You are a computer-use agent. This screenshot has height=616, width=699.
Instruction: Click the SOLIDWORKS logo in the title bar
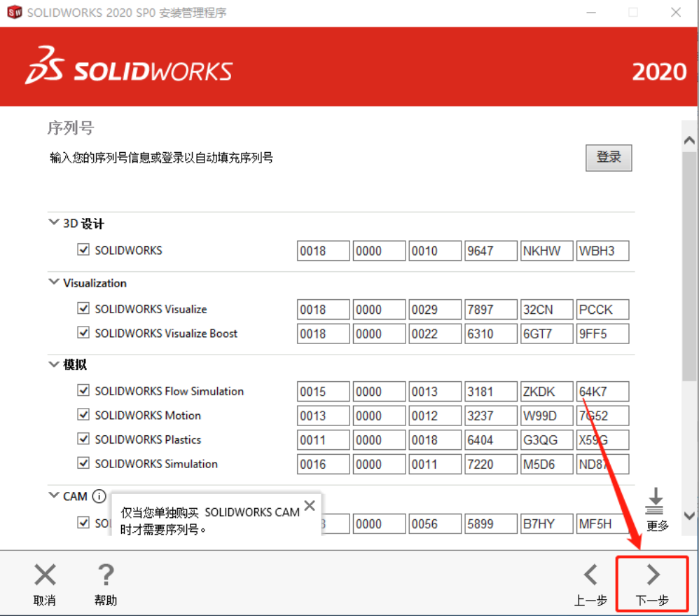click(x=14, y=13)
